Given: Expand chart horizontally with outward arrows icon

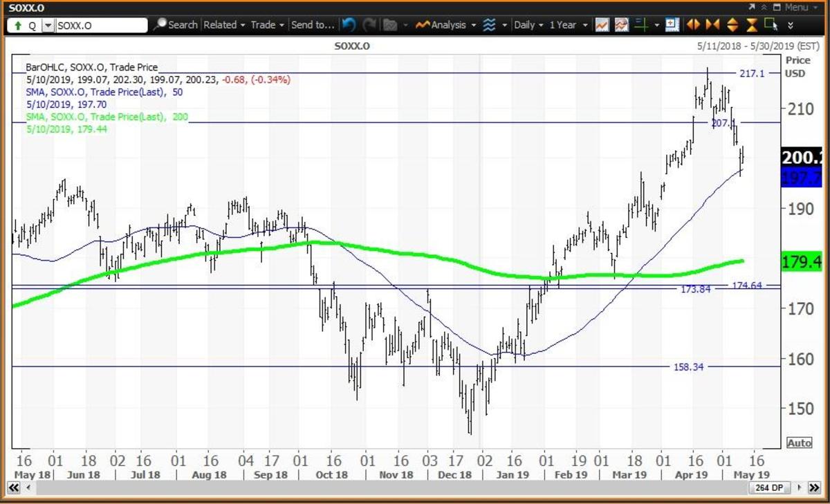Looking at the screenshot, I should 692,25.
